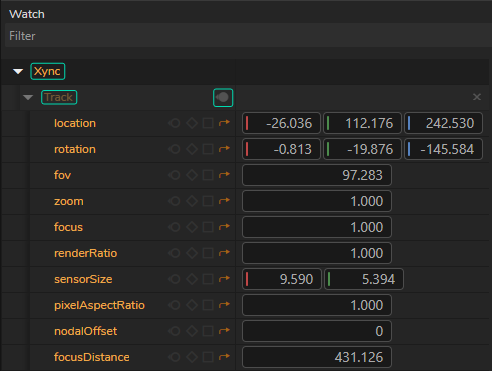This screenshot has width=492, height=371.
Task: Click the diamond keyframe icon for zoom
Action: (192, 201)
